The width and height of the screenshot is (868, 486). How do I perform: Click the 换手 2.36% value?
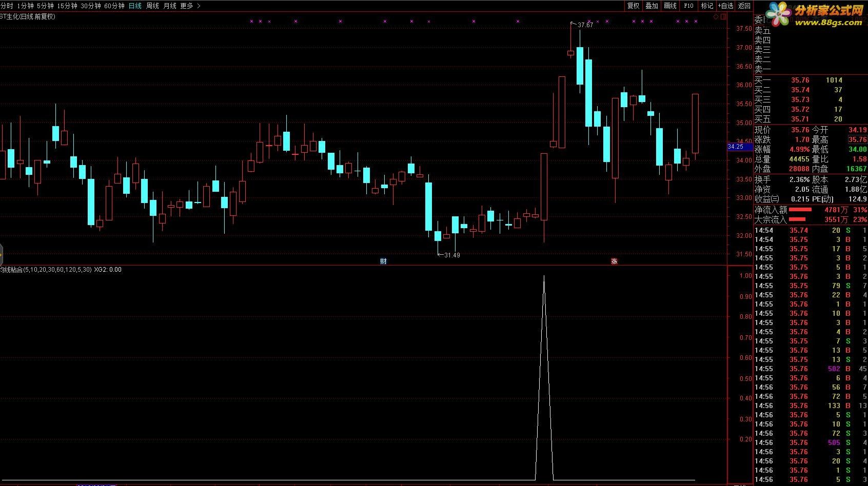pos(799,179)
